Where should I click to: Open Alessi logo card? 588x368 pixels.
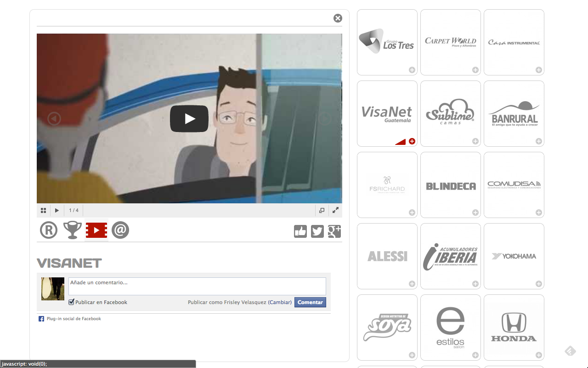(387, 256)
